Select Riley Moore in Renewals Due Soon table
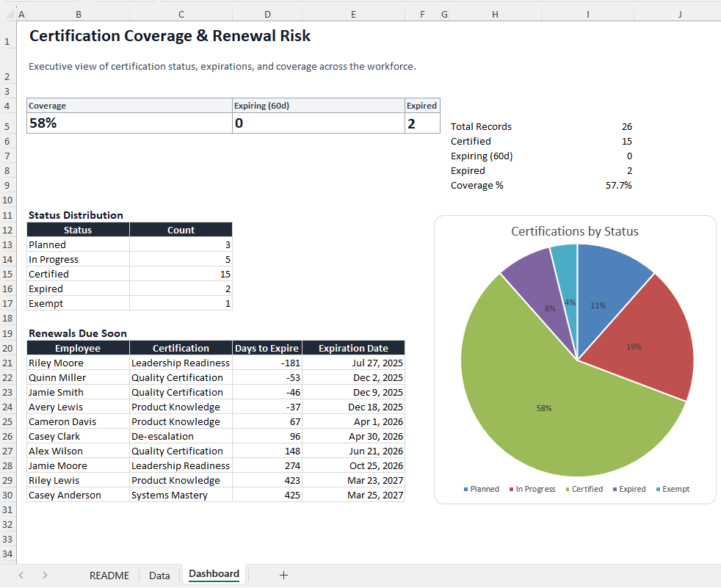721x588 pixels. (55, 363)
